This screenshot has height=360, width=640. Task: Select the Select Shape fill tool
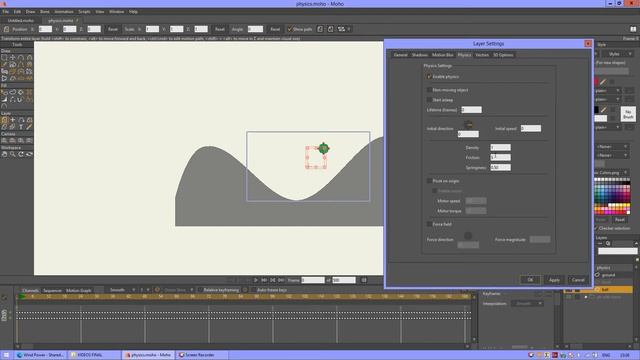tap(4, 92)
